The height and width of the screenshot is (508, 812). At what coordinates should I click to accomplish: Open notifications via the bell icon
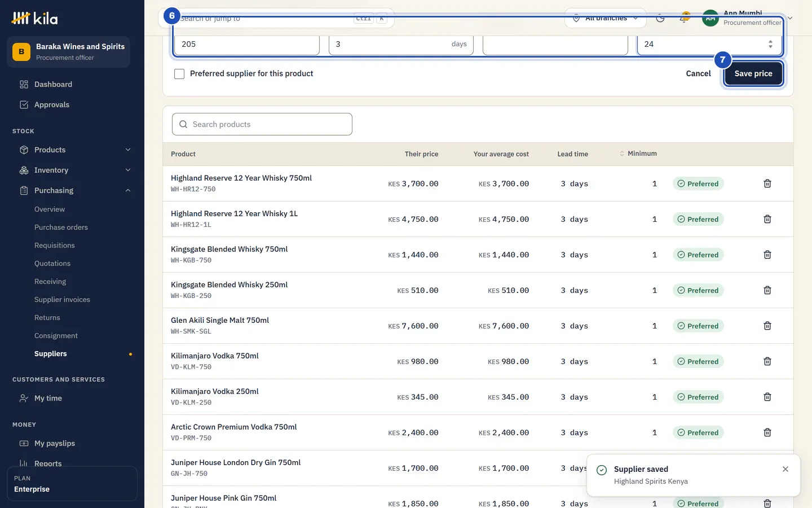point(684,18)
